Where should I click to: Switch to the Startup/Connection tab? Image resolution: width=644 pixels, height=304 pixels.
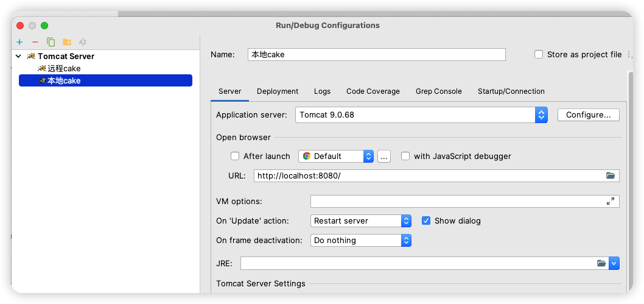pos(511,91)
